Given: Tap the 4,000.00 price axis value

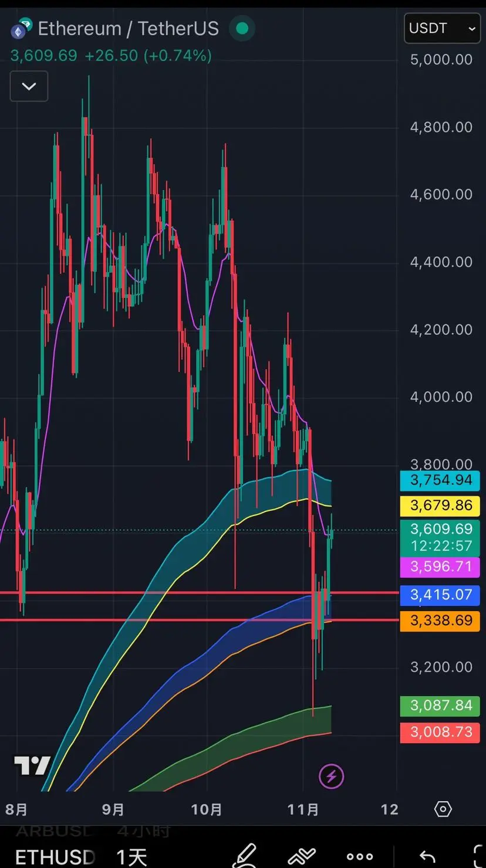Looking at the screenshot, I should click(441, 397).
